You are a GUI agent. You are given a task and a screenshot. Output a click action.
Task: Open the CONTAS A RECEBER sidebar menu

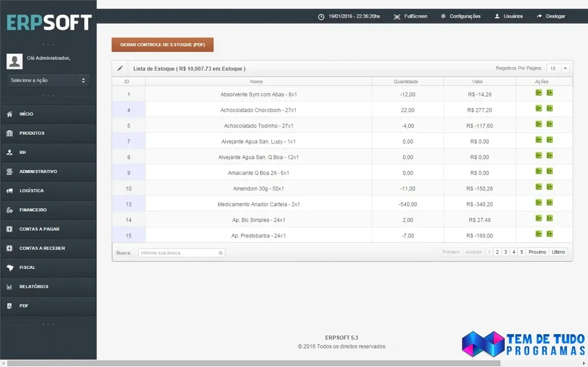tap(48, 248)
